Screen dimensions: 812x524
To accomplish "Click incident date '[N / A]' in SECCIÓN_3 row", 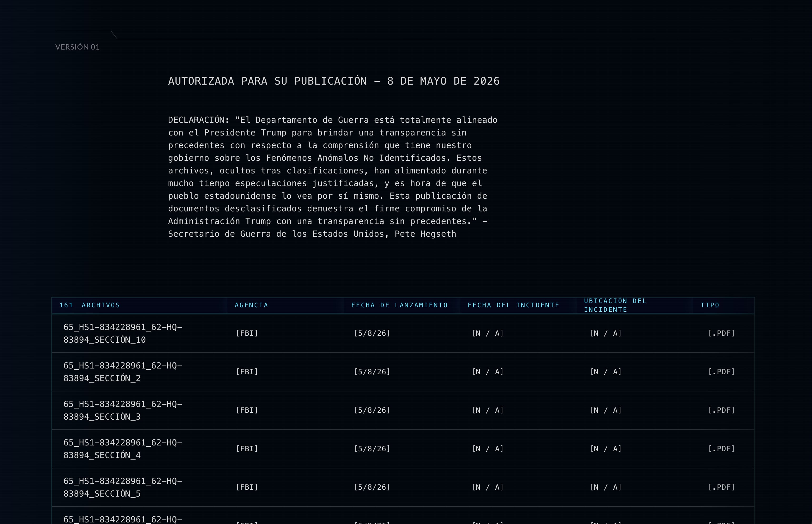I will [x=488, y=410].
